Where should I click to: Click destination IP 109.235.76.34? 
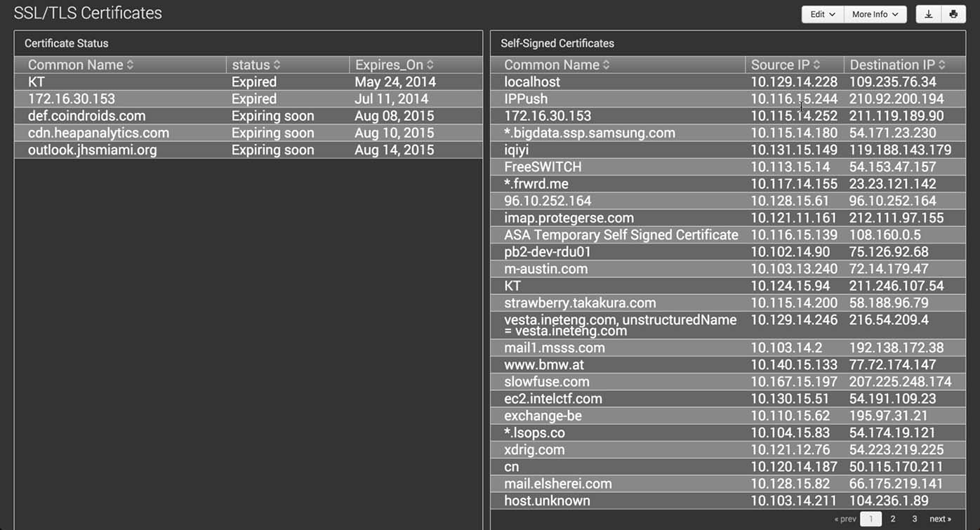(893, 82)
